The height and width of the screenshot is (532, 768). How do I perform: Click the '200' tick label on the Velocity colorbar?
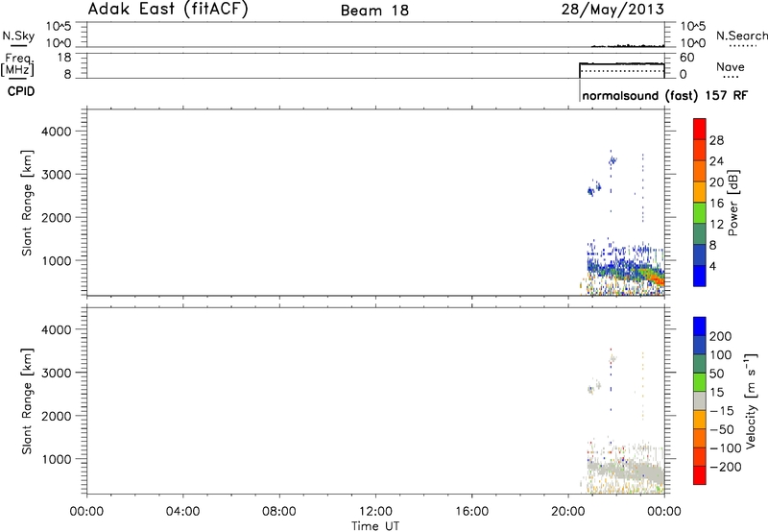point(721,336)
